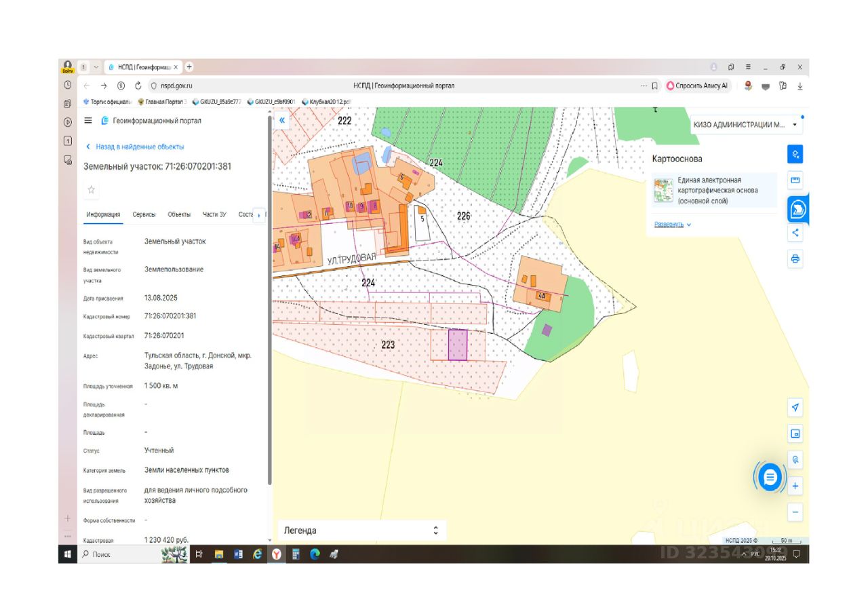This screenshot has height=614, width=868.
Task: Print the map with printer icon
Action: click(x=795, y=258)
